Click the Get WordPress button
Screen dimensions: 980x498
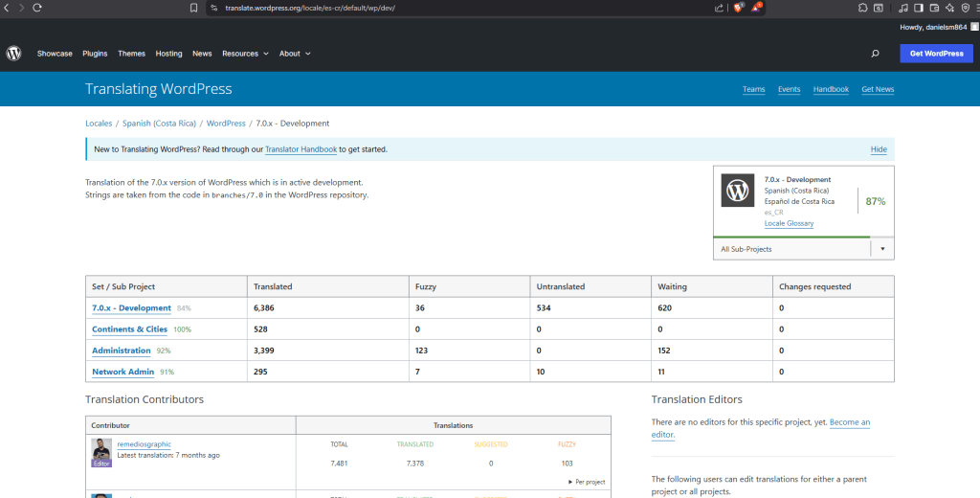pos(936,54)
